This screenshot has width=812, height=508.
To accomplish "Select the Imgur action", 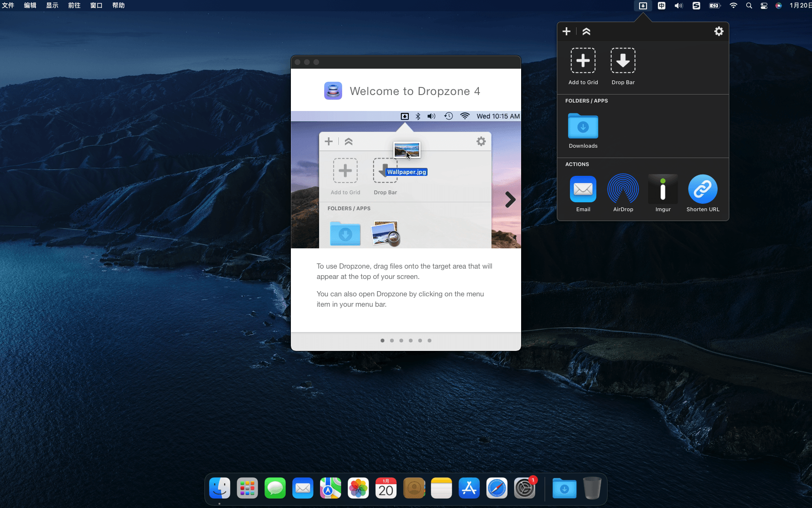I will [663, 193].
